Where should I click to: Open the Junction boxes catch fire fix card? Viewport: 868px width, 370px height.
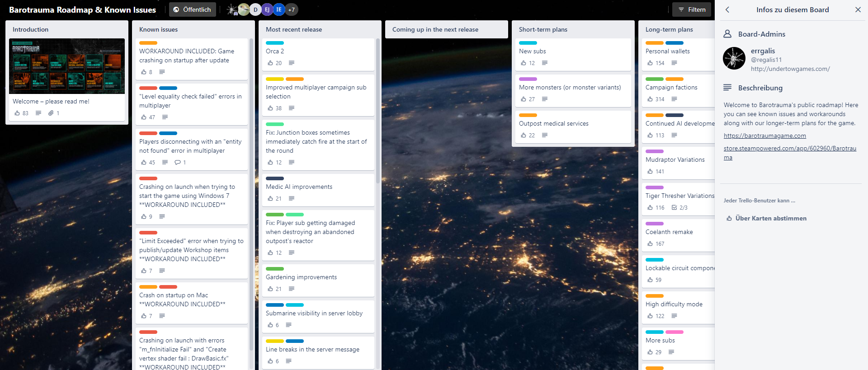tap(318, 145)
